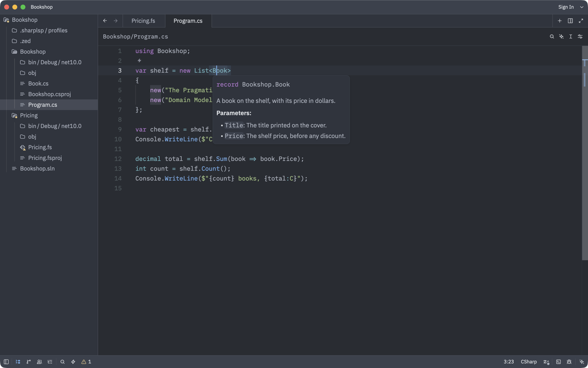This screenshot has height=368, width=588.
Task: Open diagnostics showing 1 warning
Action: (86, 362)
